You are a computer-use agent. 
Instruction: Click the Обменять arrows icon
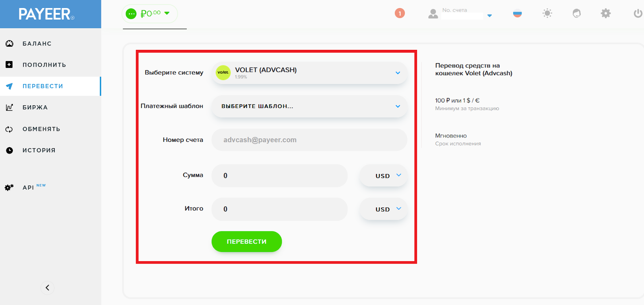coord(9,129)
